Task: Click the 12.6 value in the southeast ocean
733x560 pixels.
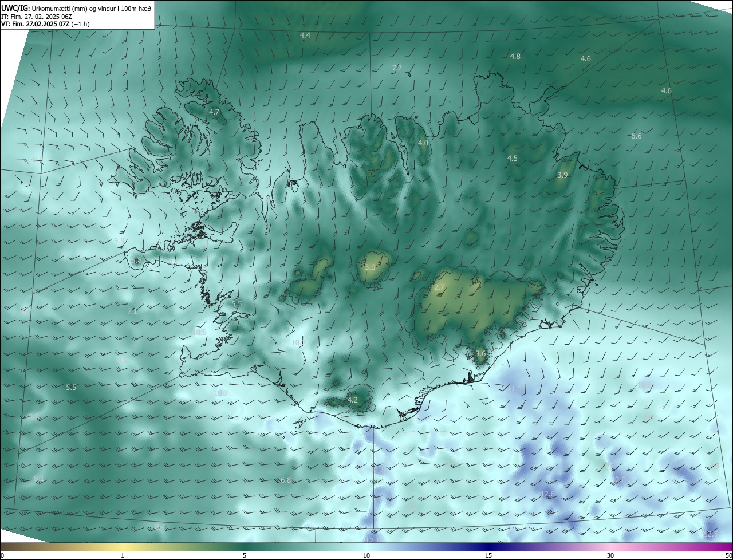Action: (x=548, y=494)
